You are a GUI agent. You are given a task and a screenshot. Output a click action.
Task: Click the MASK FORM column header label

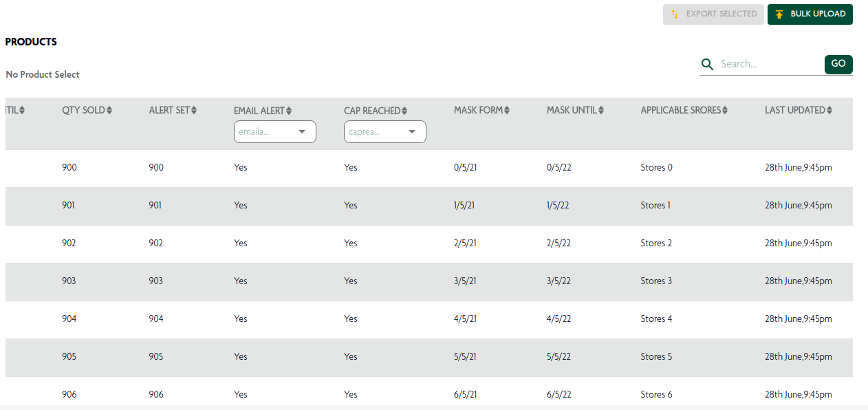479,110
